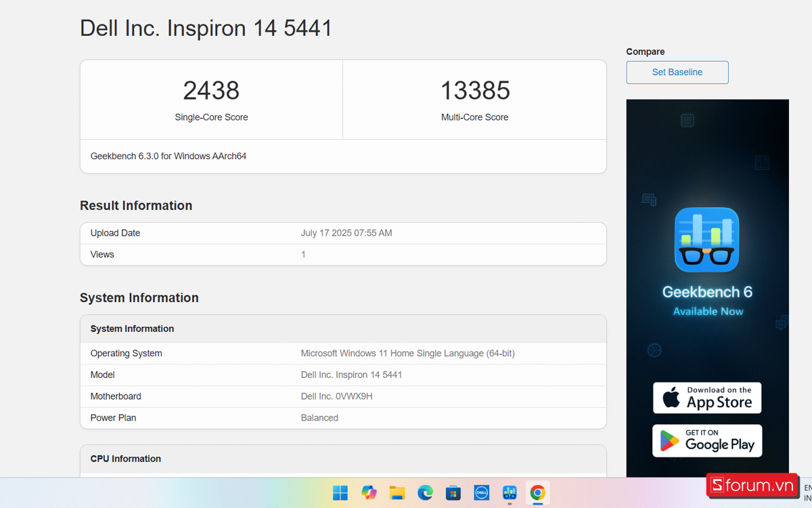
Task: Select Microsoft Windows 11 Home Single Language value
Action: point(408,354)
